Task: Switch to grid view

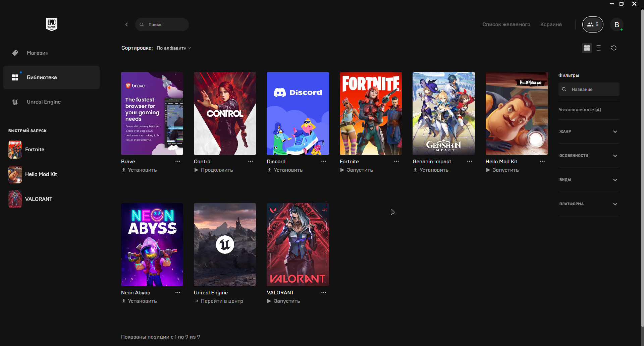Action: point(587,48)
